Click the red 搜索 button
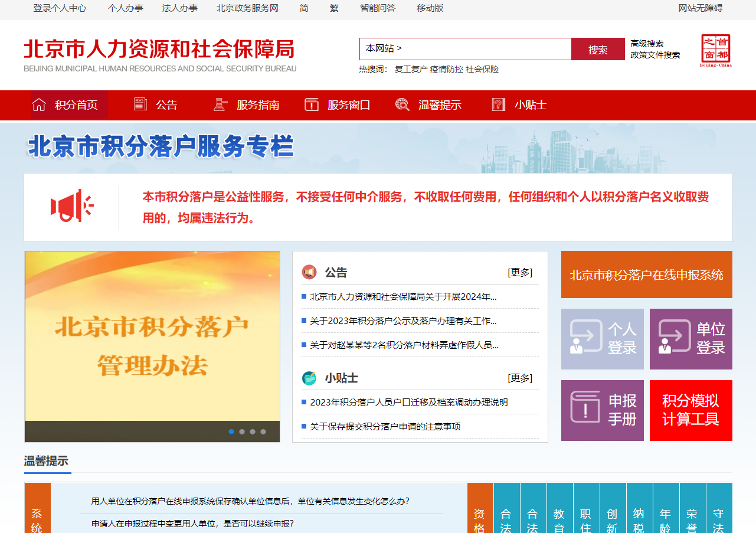Viewport: 756px width, 533px height. 598,49
